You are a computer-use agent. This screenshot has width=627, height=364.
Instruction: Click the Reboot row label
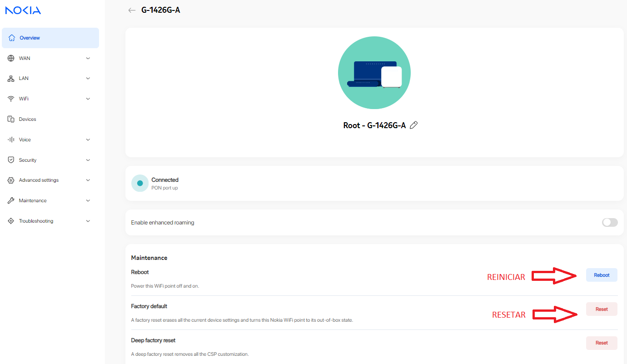click(140, 272)
